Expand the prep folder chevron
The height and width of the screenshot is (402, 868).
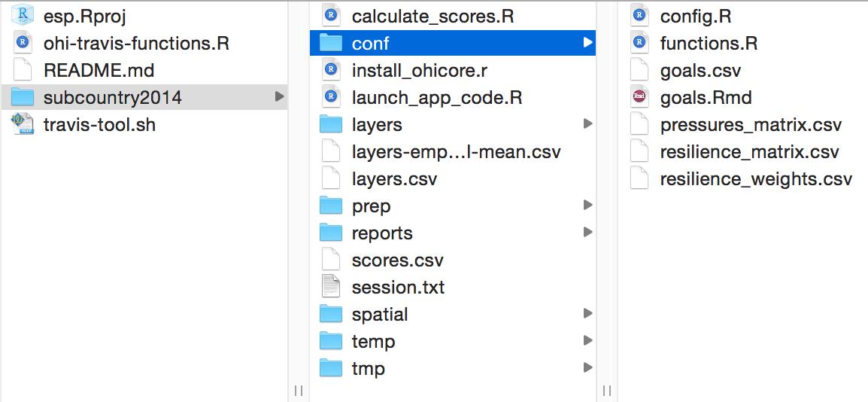coord(587,206)
